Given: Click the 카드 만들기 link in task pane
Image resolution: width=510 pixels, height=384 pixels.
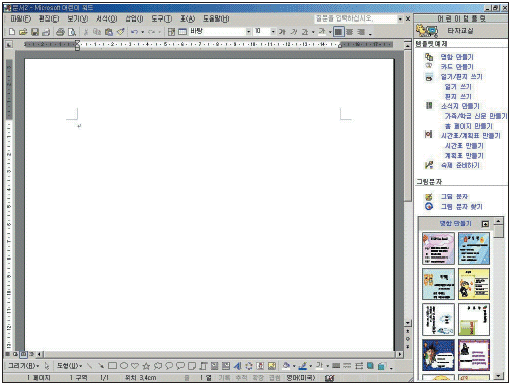Looking at the screenshot, I should pyautogui.click(x=457, y=67).
